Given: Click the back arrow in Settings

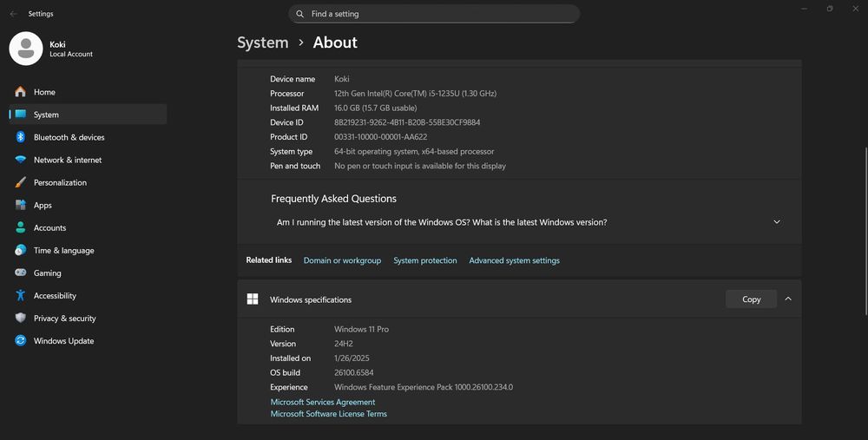Looking at the screenshot, I should coord(13,14).
